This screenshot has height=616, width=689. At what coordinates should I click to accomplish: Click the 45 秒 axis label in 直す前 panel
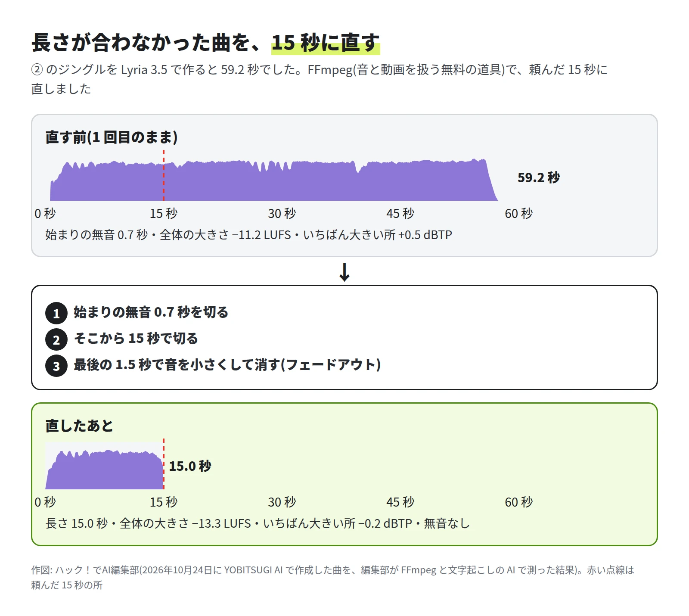400,213
